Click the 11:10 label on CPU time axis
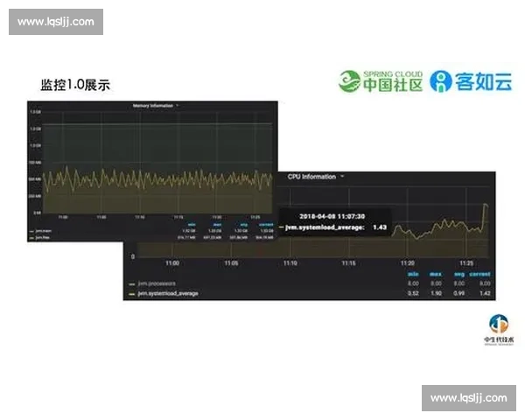The width and height of the screenshot is (525, 420). 290,263
